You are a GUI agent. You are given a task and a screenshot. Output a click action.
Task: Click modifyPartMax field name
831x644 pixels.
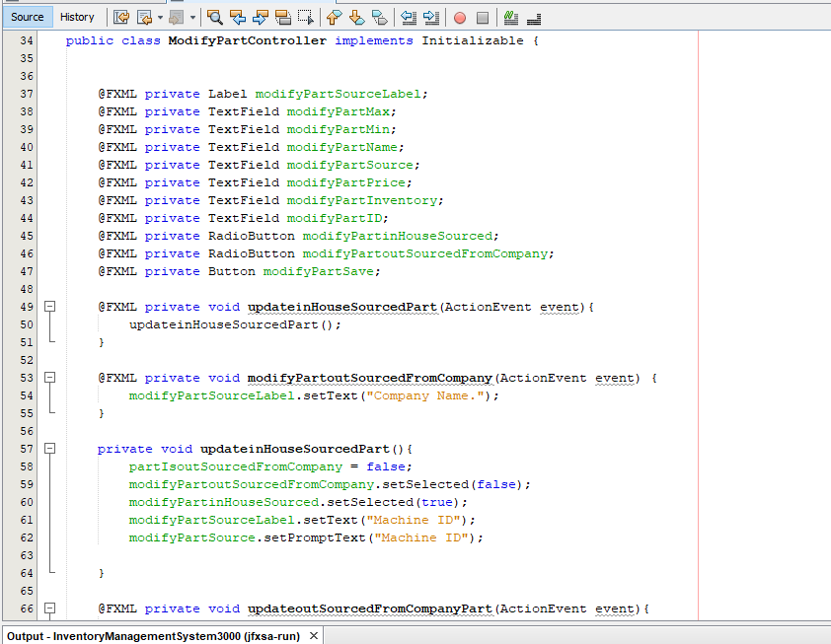point(339,111)
